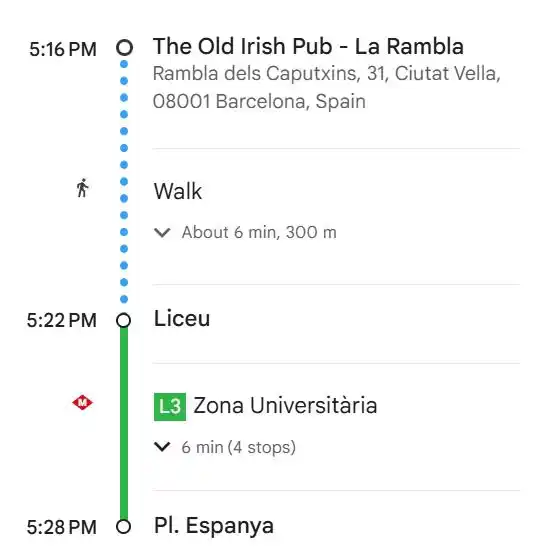The width and height of the screenshot is (546, 548).
Task: Open The Old Irish Pub - La Rambla
Action: point(308,46)
